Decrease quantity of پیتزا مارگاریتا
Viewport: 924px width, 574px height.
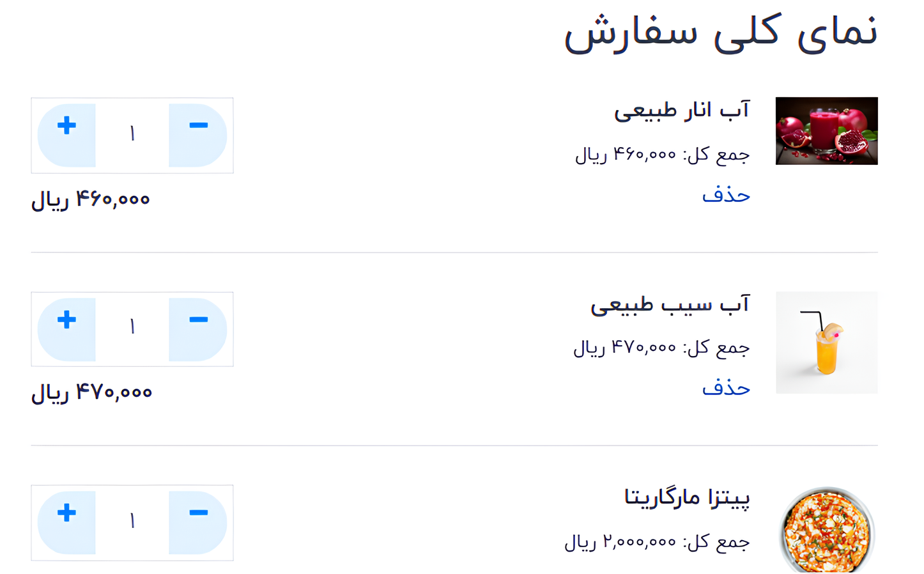198,523
